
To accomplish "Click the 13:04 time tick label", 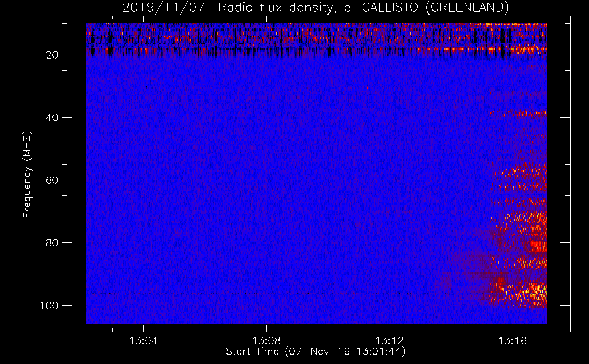I will pos(143,341).
